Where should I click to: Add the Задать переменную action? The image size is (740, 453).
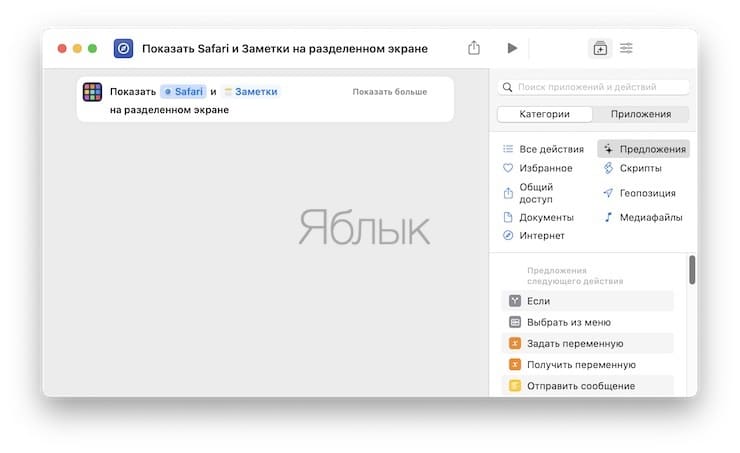588,344
